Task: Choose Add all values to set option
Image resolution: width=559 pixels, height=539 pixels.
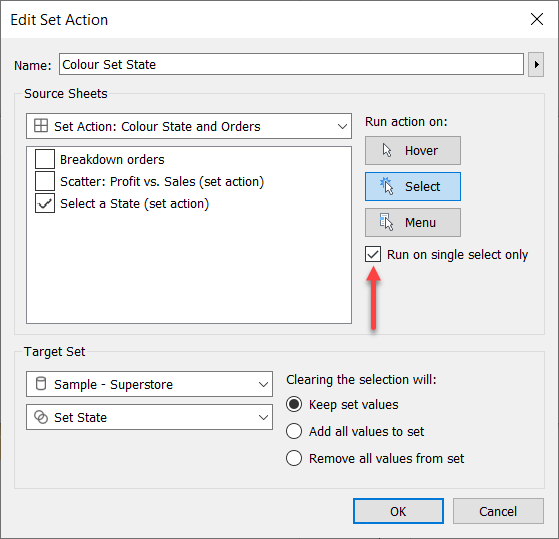Action: pyautogui.click(x=294, y=431)
